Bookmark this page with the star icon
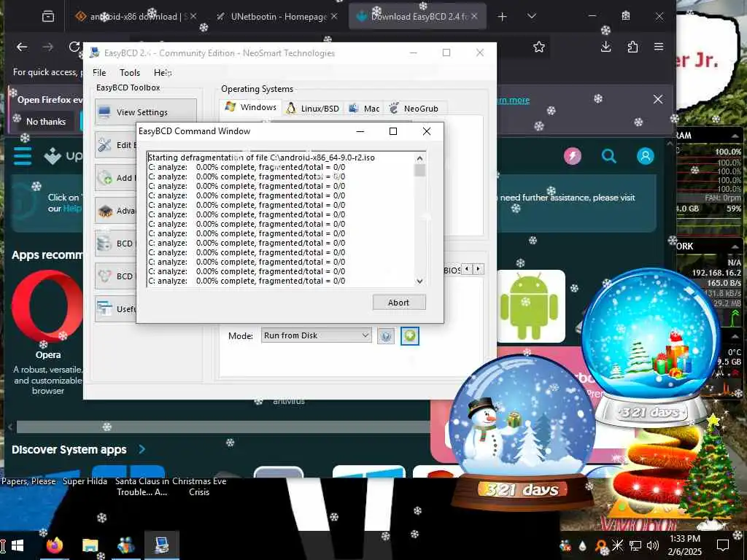This screenshot has height=560, width=747. pyautogui.click(x=539, y=47)
